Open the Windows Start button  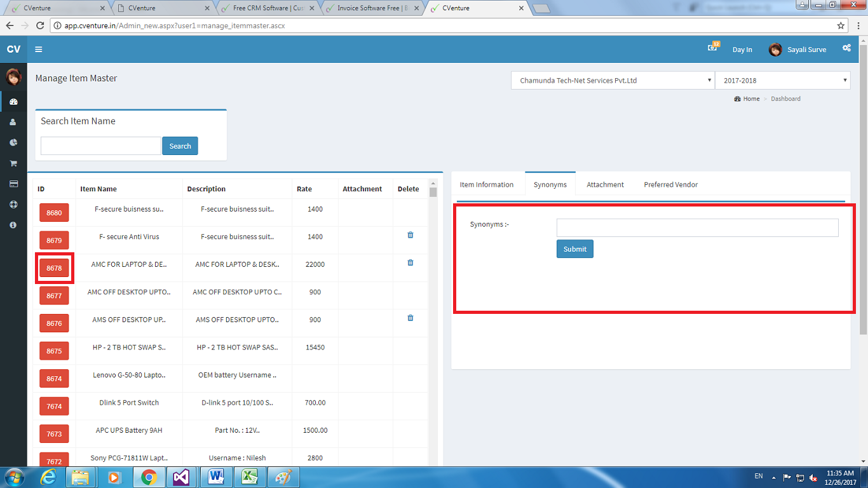tap(14, 477)
